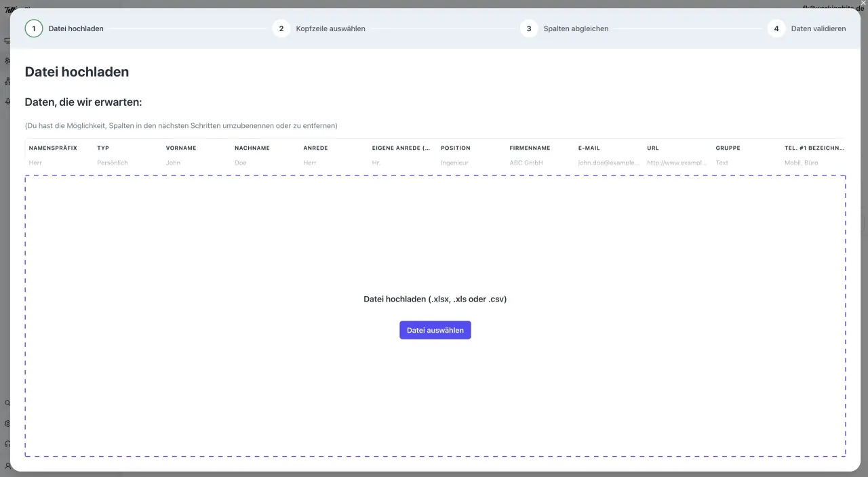Open the settings gear icon in the sidebar
868x477 pixels.
7,423
